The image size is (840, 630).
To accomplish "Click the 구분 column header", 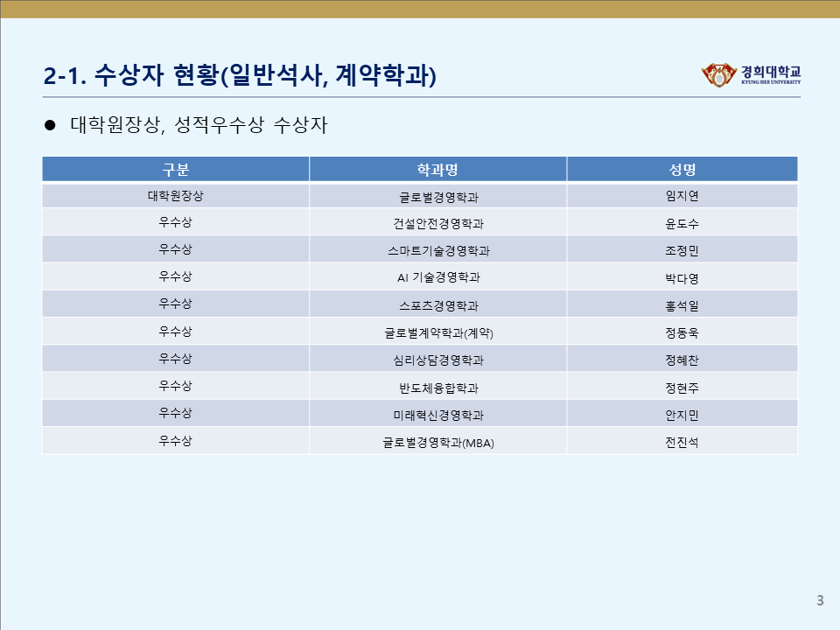I will [x=175, y=170].
